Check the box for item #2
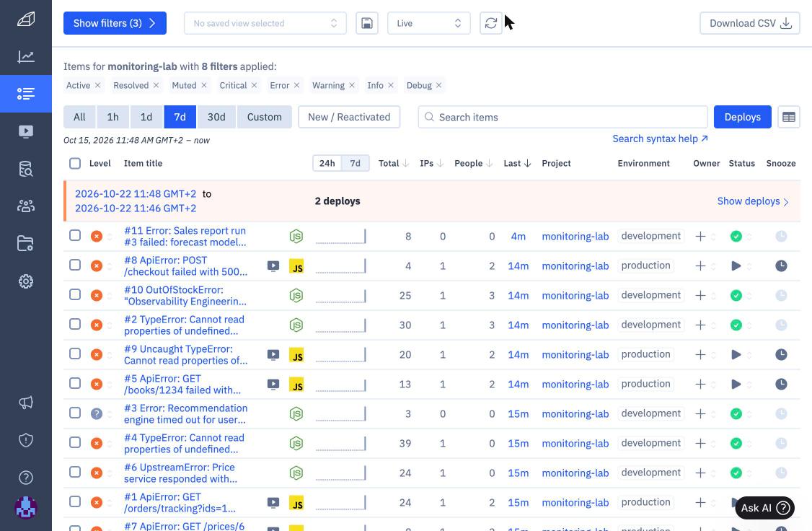812x531 pixels. click(x=75, y=324)
